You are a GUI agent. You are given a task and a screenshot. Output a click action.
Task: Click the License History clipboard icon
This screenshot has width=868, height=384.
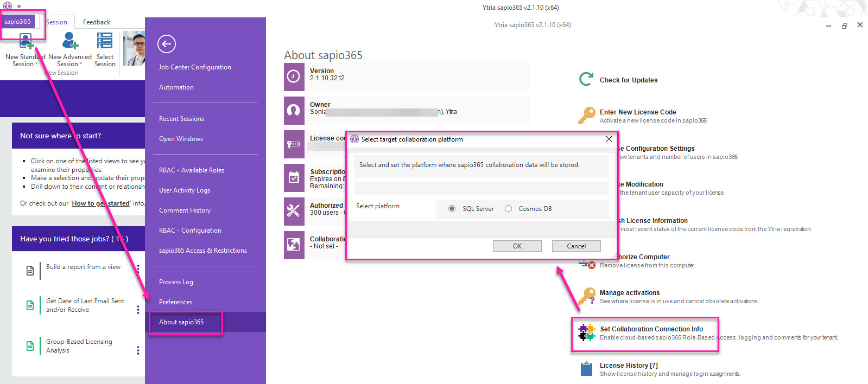click(586, 369)
